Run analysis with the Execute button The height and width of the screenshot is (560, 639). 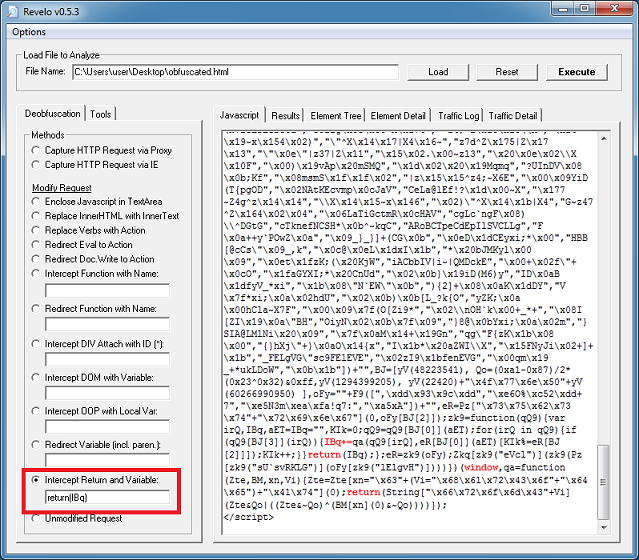pos(576,72)
